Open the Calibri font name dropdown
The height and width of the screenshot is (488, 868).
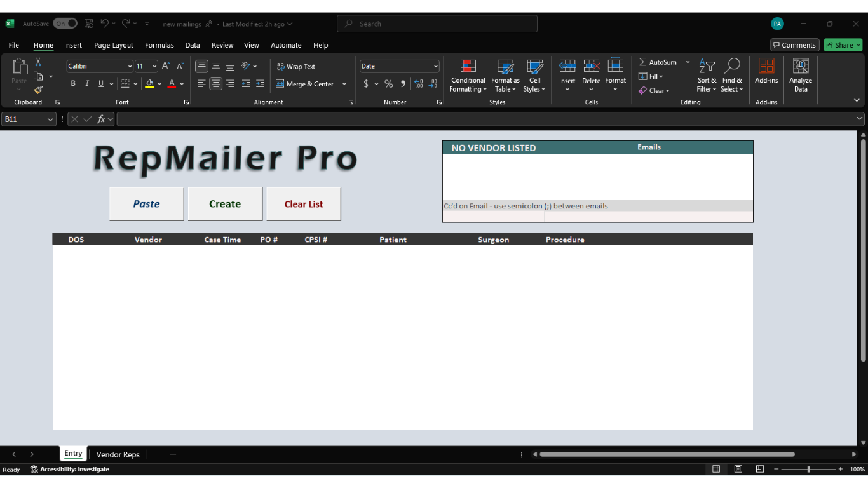click(130, 66)
